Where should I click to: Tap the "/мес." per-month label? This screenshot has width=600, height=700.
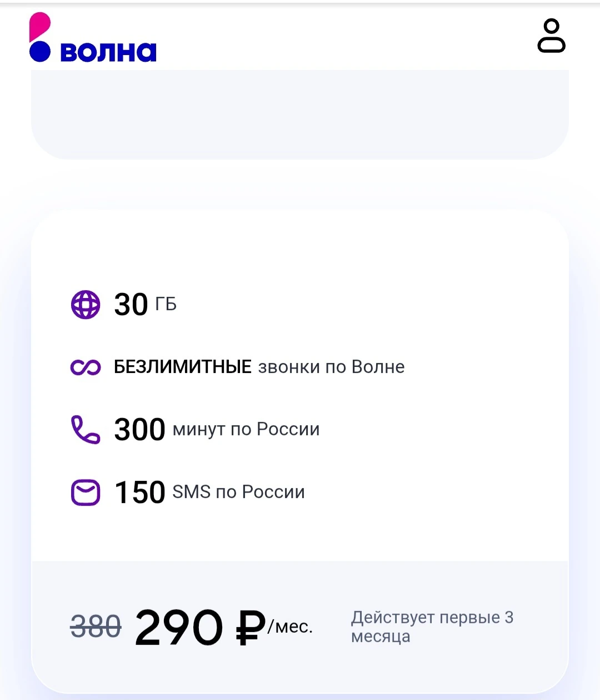(x=290, y=627)
